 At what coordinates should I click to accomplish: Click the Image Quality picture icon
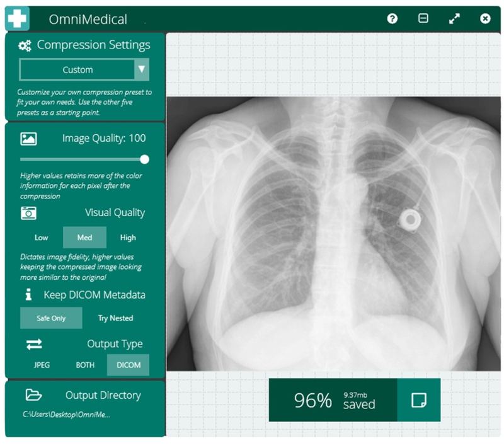click(28, 139)
